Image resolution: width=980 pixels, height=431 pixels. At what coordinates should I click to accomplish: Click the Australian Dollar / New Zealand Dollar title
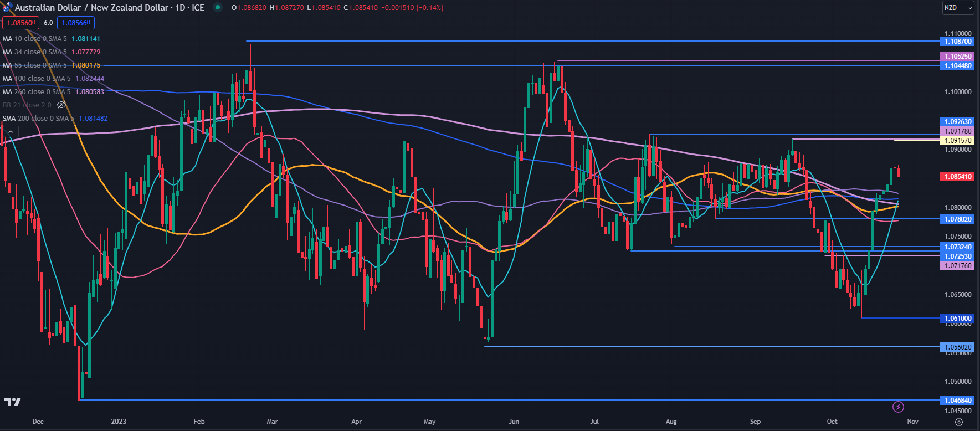(x=91, y=7)
